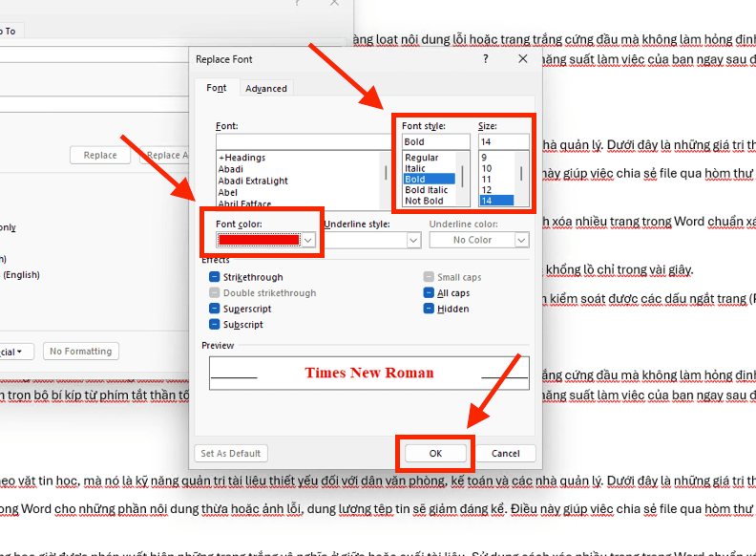The height and width of the screenshot is (556, 756).
Task: Open the Help question mark in Replace Font
Action: 486,59
